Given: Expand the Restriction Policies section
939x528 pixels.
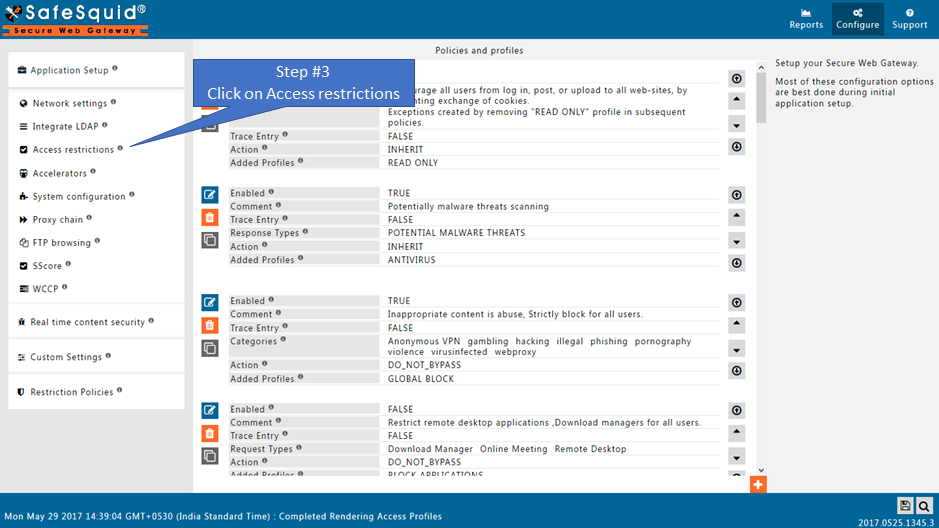Looking at the screenshot, I should [96, 392].
